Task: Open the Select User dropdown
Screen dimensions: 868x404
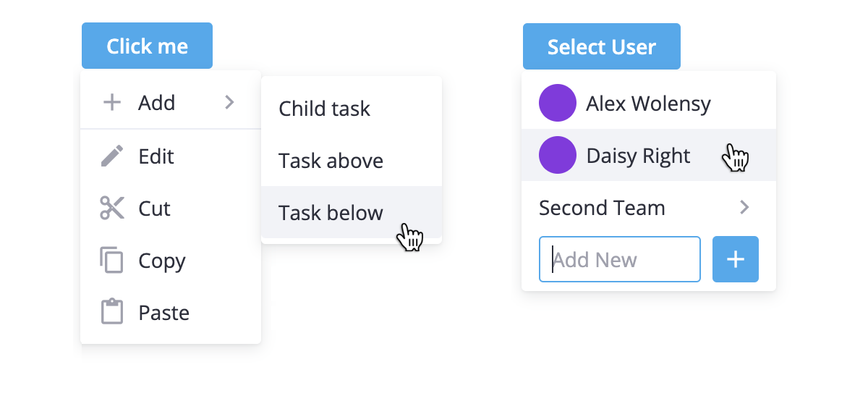Action: point(602,46)
